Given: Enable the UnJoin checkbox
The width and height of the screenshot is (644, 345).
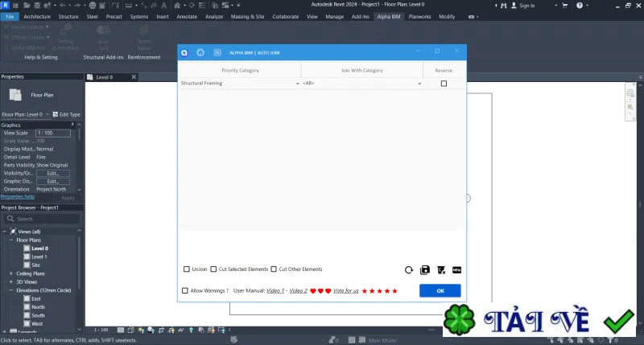Looking at the screenshot, I should pyautogui.click(x=187, y=269).
